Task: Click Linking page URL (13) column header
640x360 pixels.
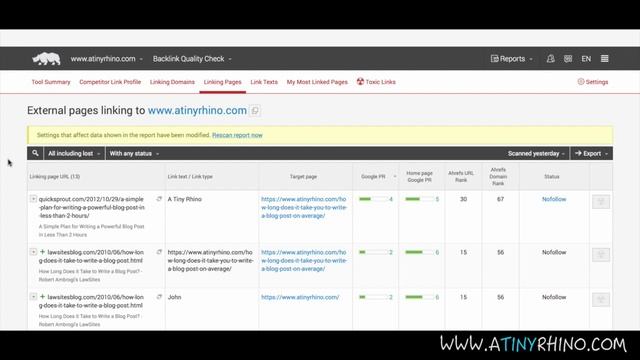Action: click(55, 177)
